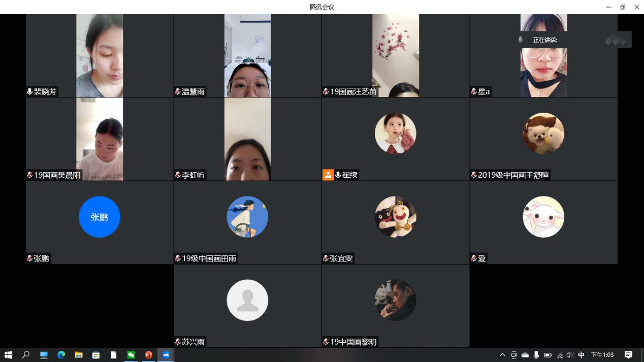Click the cloud OneDrive tray icon

[525, 355]
